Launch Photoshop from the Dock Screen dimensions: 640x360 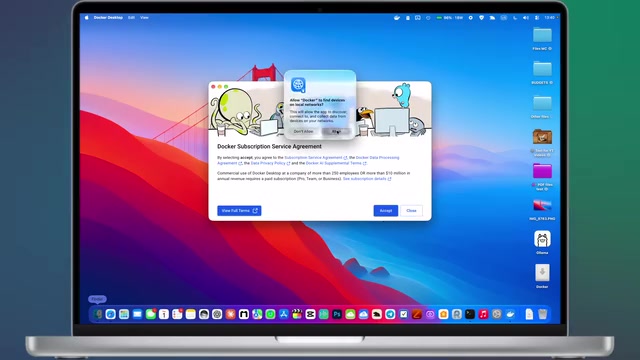click(337, 314)
